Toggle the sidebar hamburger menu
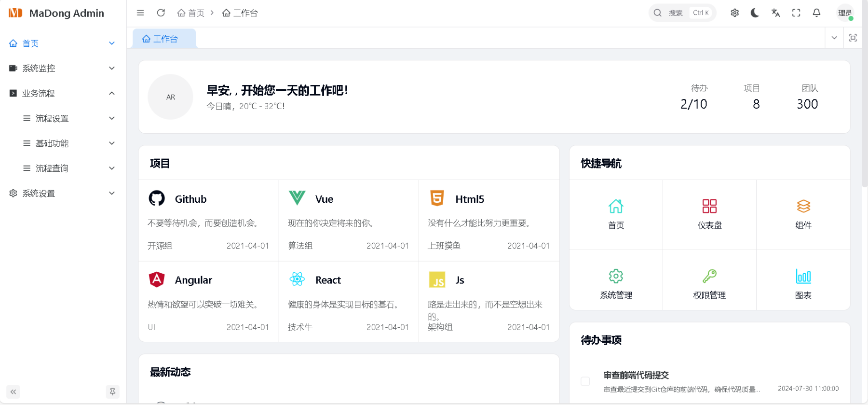The width and height of the screenshot is (868, 405). [140, 13]
